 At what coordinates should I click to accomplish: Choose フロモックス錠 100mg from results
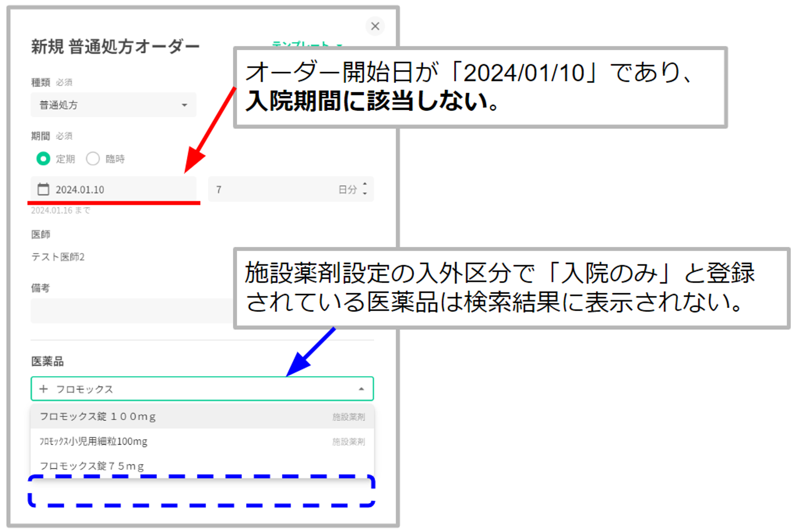(98, 417)
